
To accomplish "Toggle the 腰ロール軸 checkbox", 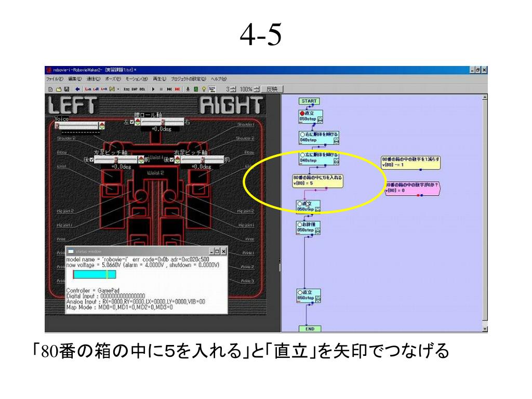I will click(132, 122).
